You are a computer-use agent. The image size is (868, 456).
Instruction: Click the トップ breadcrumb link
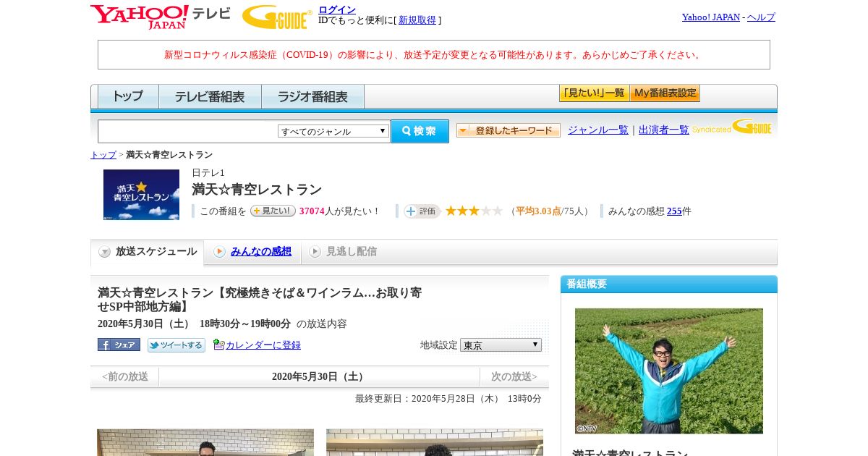pos(103,155)
